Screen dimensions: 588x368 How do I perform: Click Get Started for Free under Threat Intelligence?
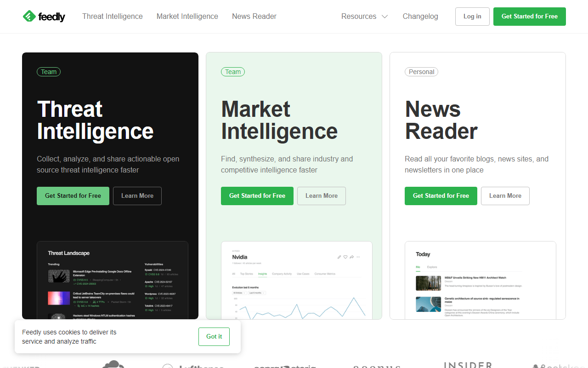(x=73, y=196)
